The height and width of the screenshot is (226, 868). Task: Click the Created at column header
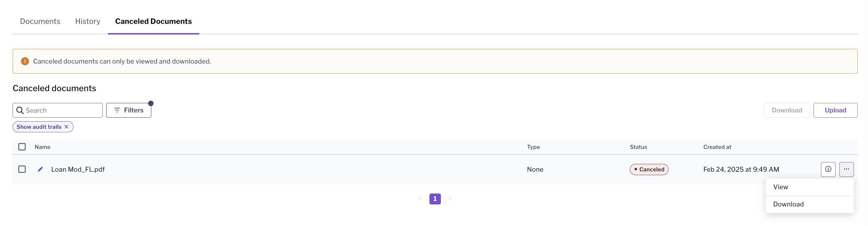tap(717, 147)
